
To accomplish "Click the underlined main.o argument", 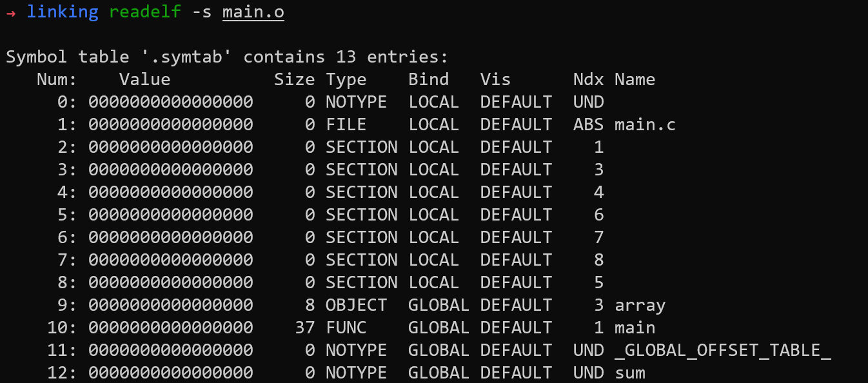I will 253,12.
